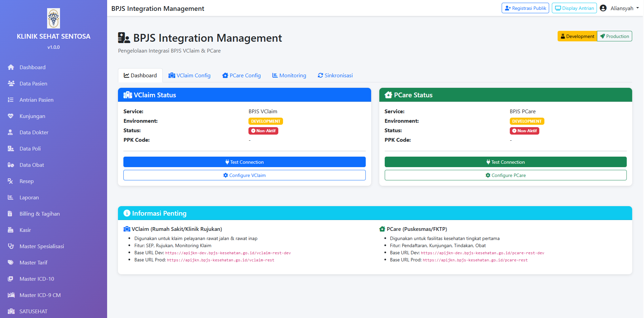The image size is (644, 318).
Task: Switch to the Sinkronisasi tab
Action: pos(335,75)
